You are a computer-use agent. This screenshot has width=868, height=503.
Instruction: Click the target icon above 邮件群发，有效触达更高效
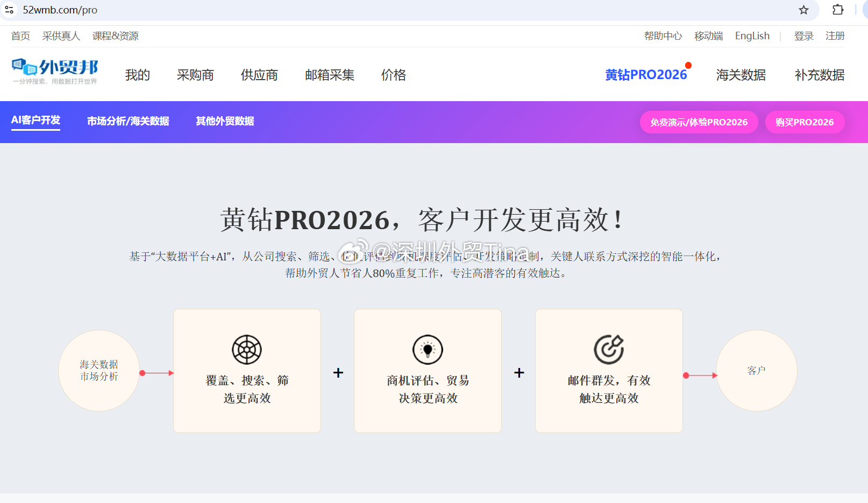609,350
